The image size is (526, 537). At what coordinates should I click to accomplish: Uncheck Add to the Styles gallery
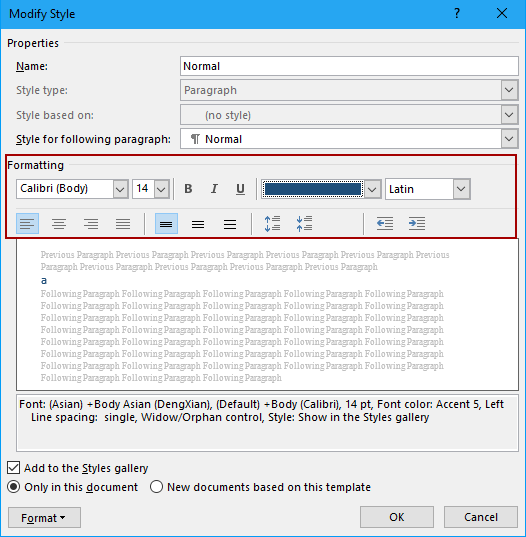[13, 468]
